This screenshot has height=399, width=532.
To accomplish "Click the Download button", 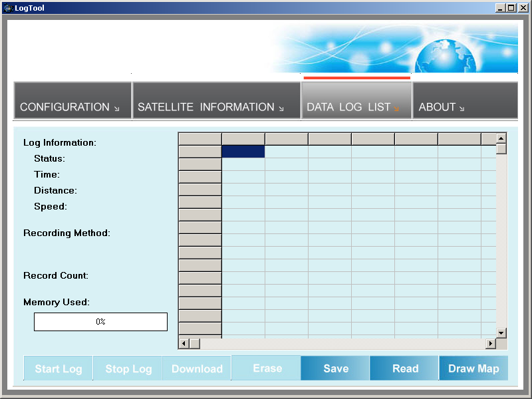I will click(x=197, y=368).
